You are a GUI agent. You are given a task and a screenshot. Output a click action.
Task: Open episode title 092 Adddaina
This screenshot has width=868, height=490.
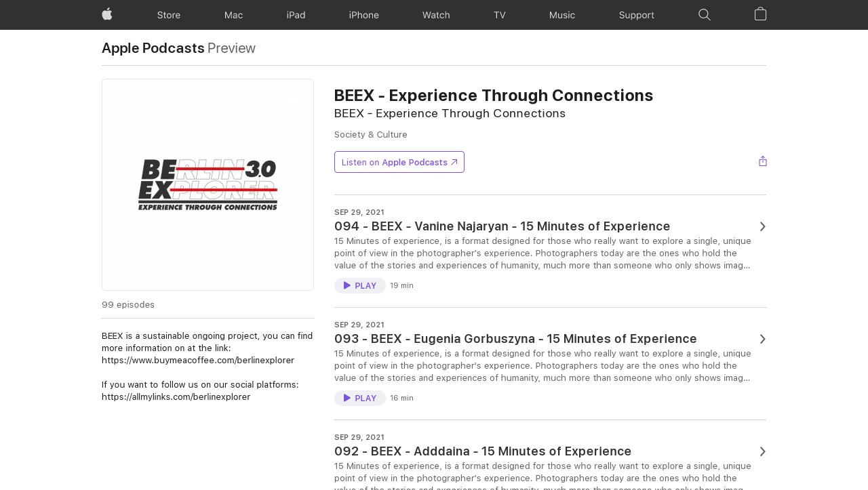click(x=483, y=451)
